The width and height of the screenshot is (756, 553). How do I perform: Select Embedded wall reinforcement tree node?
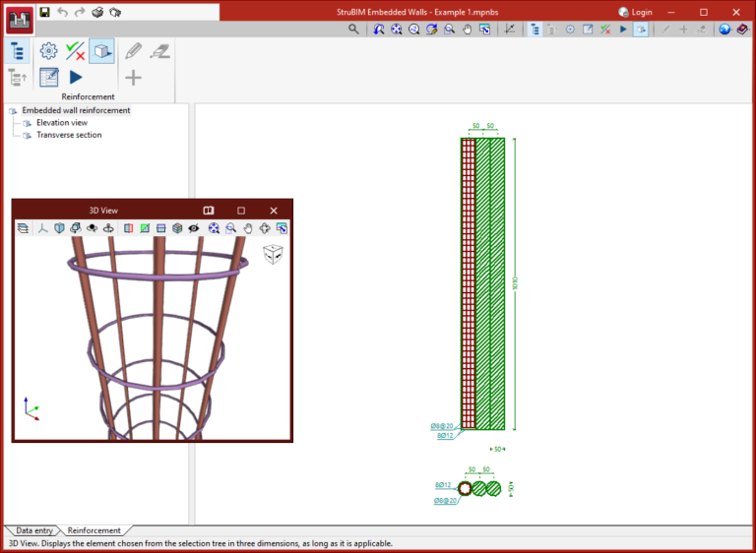(76, 110)
